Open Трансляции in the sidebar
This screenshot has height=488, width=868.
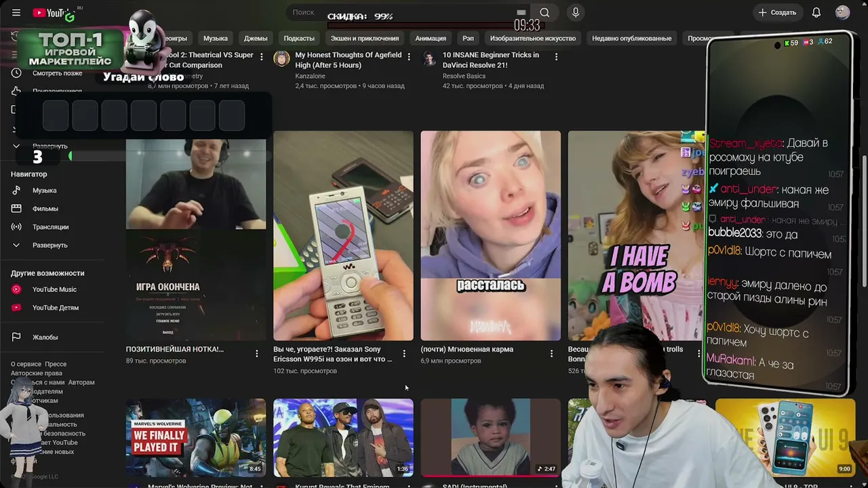(x=51, y=227)
